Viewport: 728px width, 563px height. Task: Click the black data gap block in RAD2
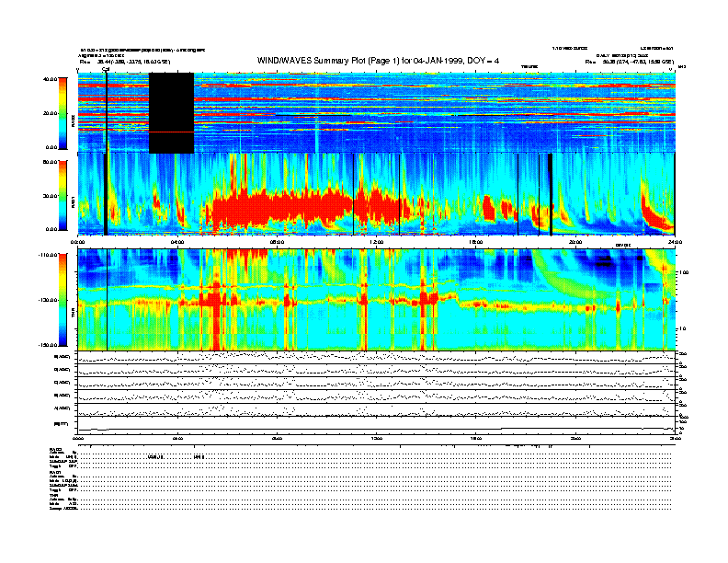[171, 113]
